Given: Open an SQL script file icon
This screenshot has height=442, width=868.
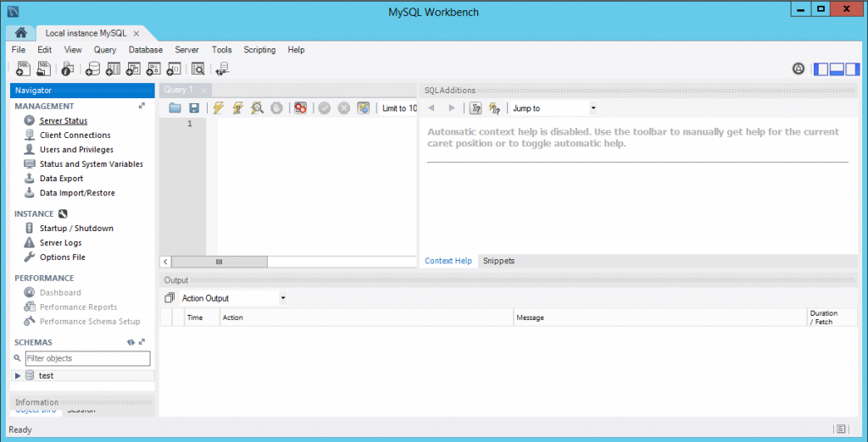Looking at the screenshot, I should pos(44,69).
